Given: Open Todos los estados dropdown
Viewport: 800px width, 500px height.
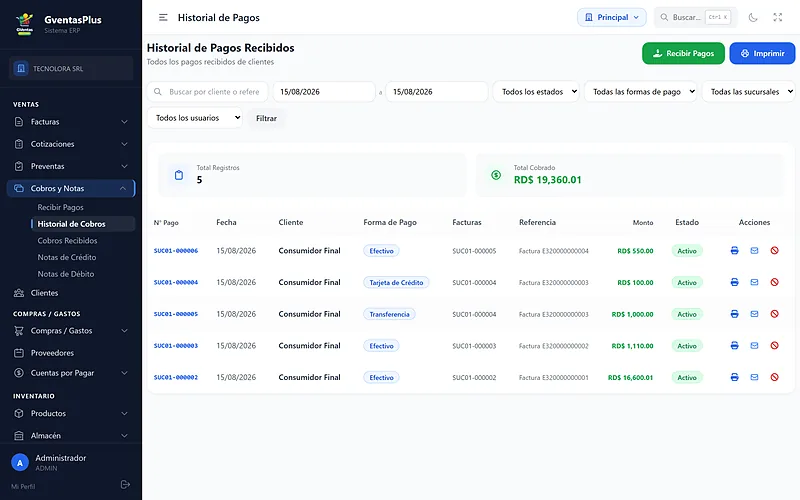Looking at the screenshot, I should coord(536,92).
